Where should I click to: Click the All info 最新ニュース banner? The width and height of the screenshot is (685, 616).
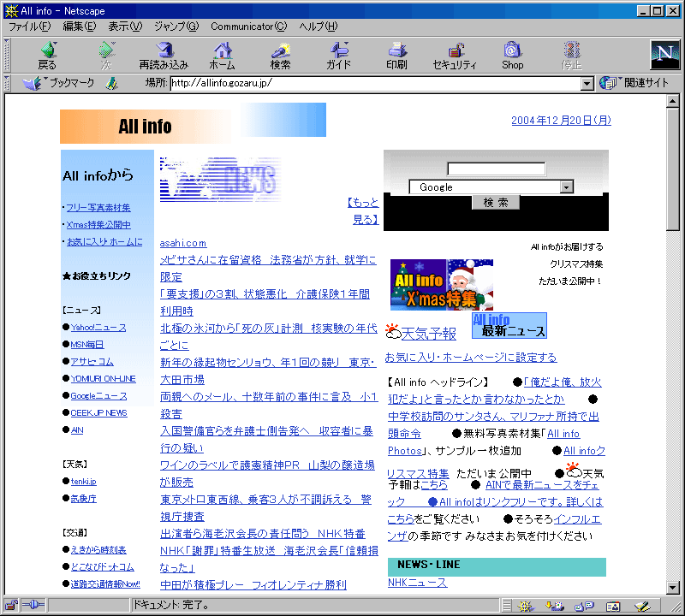pos(509,326)
